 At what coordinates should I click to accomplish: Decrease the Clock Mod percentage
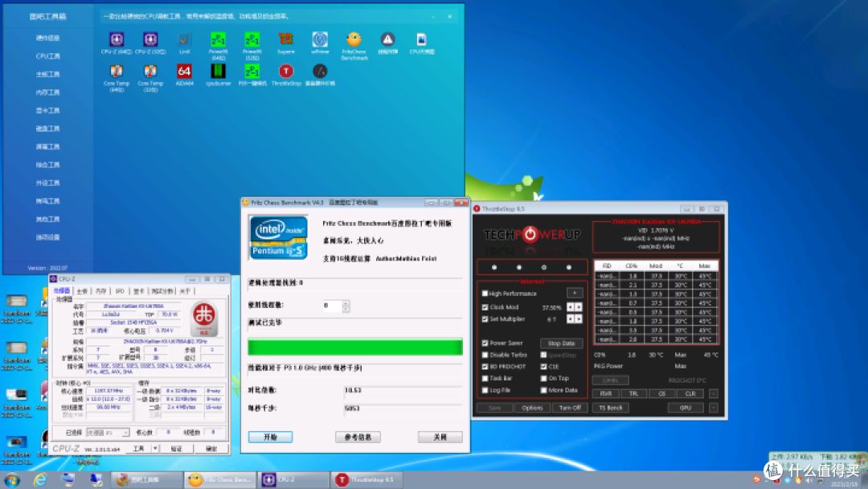pos(570,307)
